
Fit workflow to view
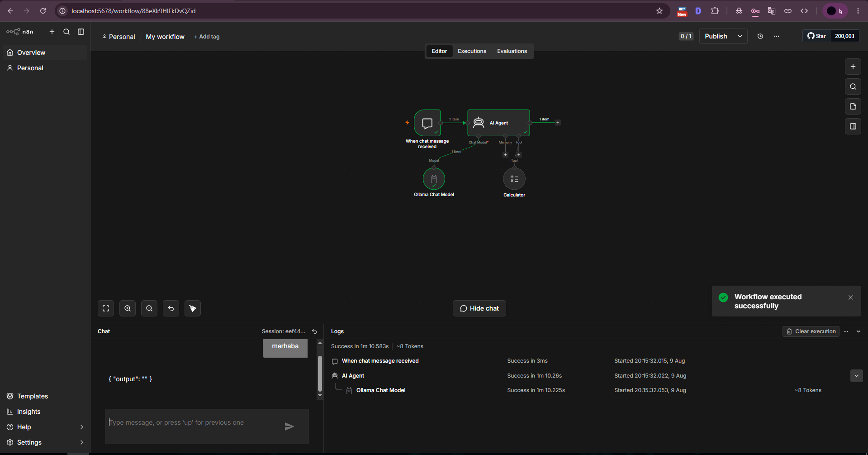(x=106, y=308)
